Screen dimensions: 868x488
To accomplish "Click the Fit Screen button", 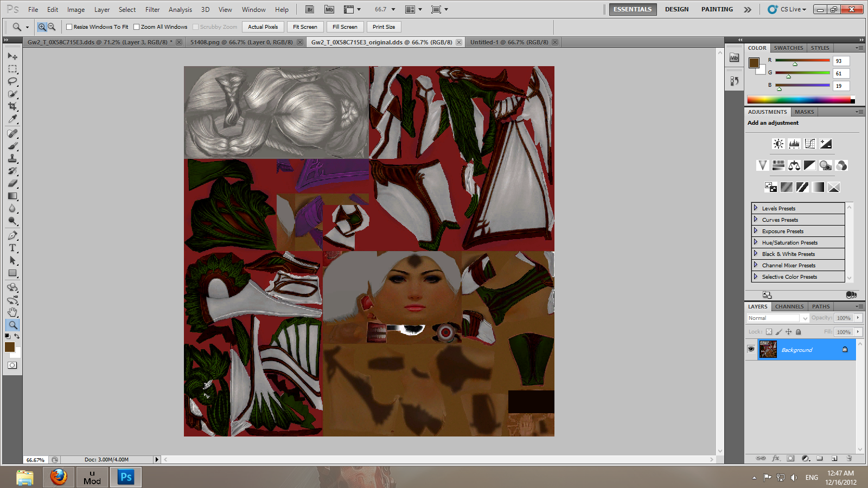I will point(305,27).
